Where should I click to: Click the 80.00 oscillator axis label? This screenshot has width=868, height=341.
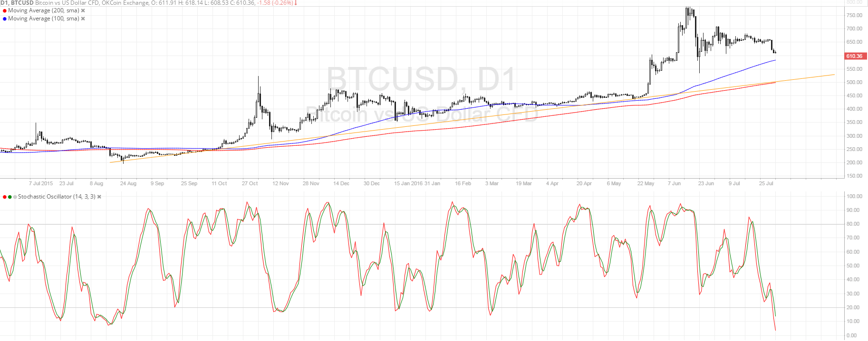(853, 224)
